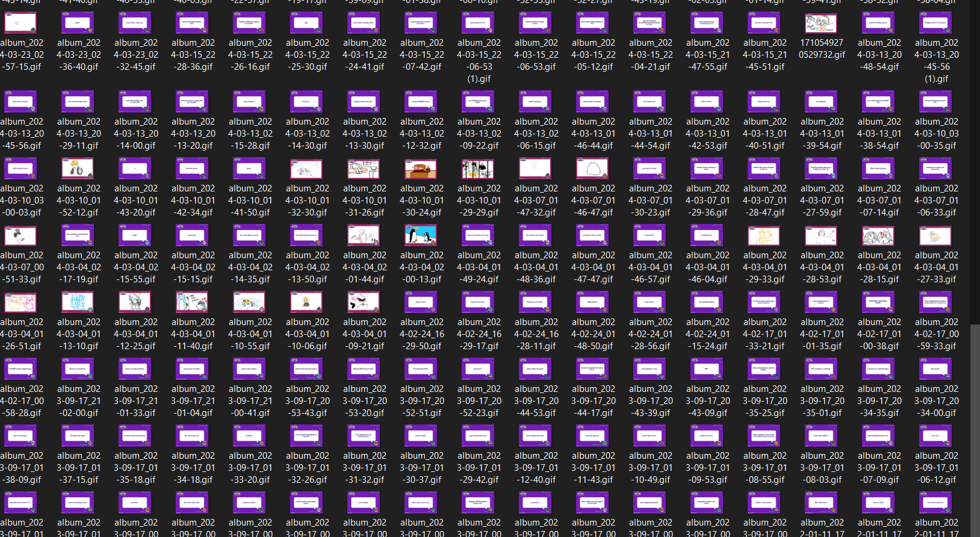Select thumbnail of album_2024-03-23_02-36-40.gif

point(78,23)
